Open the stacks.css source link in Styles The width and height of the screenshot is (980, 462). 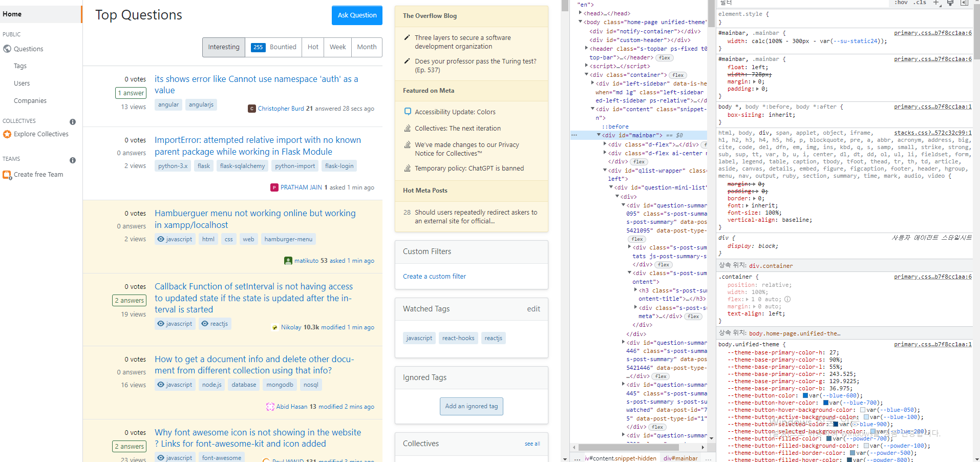coord(933,133)
